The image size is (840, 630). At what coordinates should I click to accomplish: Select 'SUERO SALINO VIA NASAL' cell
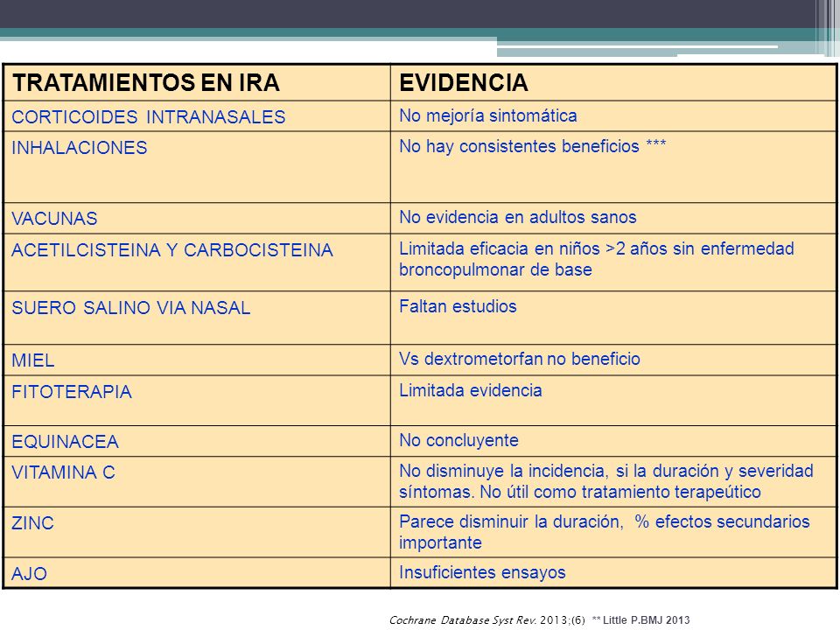point(197,318)
